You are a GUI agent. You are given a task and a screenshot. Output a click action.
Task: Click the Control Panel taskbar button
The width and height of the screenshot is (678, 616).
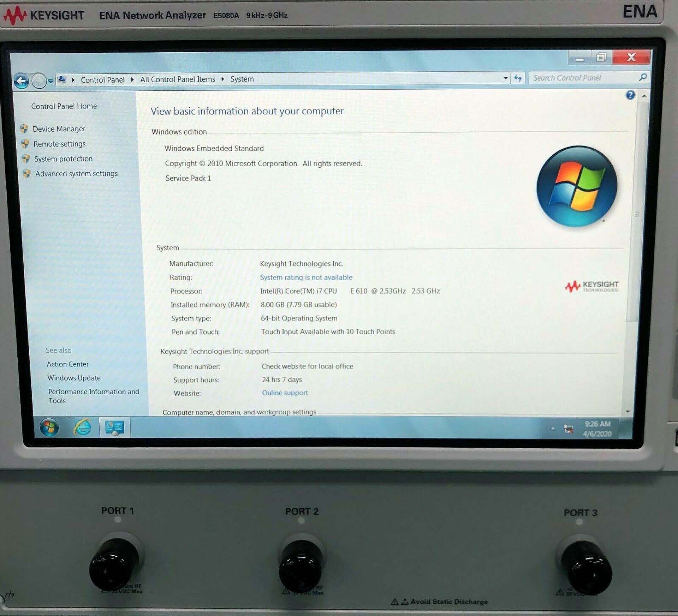pos(115,427)
